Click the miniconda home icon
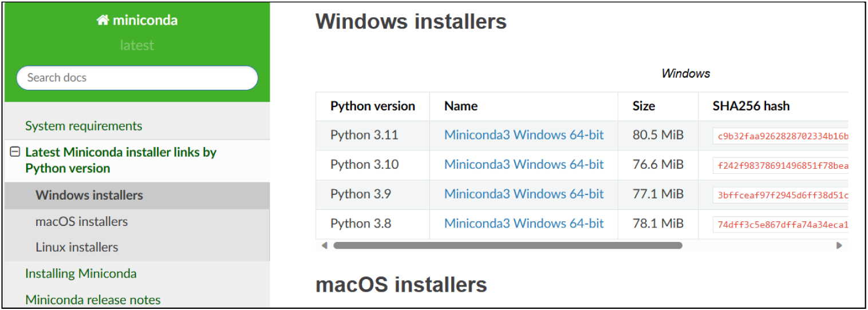Screen dimensions: 868x310 (x=102, y=21)
